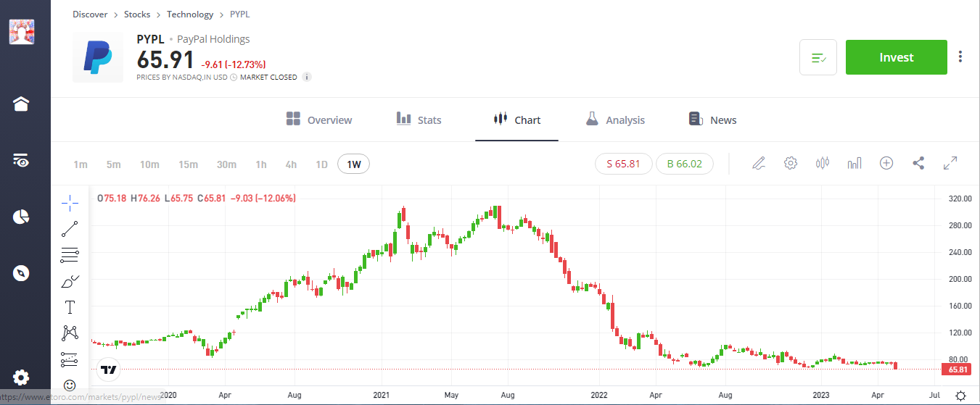
Task: Open the Watchlist eye icon in sidebar
Action: [x=21, y=160]
